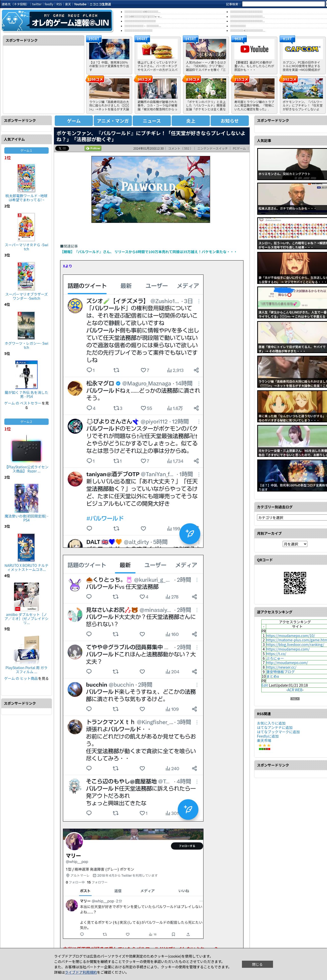Screen dimensions: 327x980
Task: Open スーパーマリオRPG Switch product link
Action: tap(26, 247)
